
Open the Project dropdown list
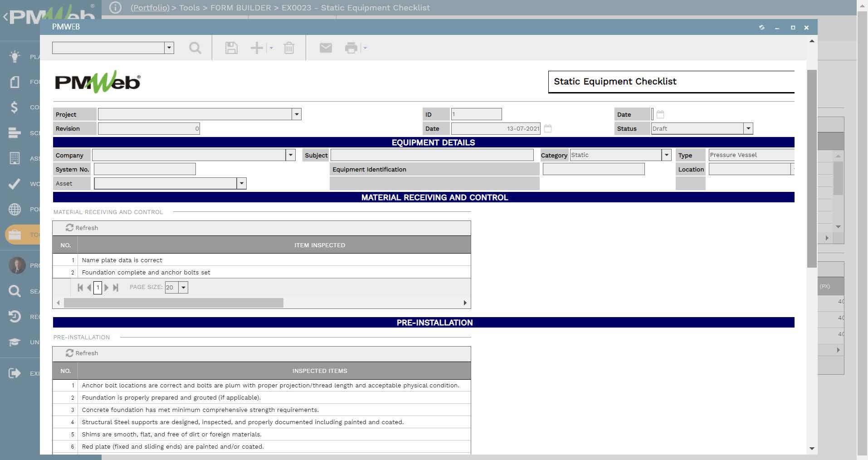pos(297,114)
